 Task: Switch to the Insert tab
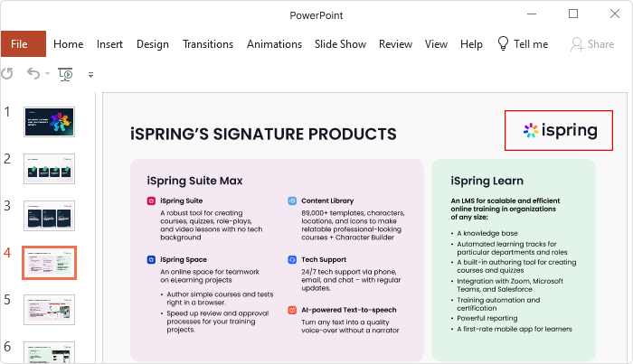tap(109, 44)
